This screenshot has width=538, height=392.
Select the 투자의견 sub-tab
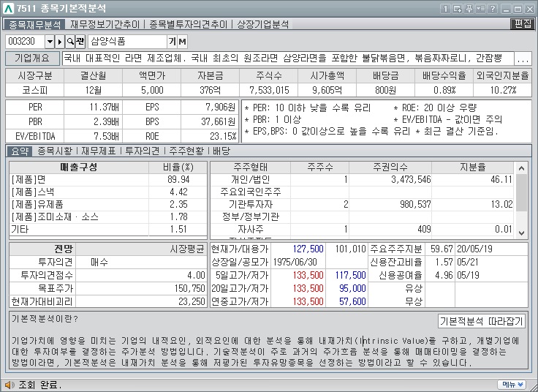[x=143, y=151]
